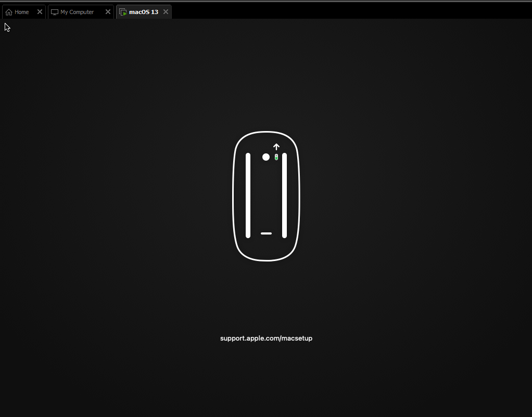
Task: Close the My Computer tab
Action: click(x=108, y=11)
